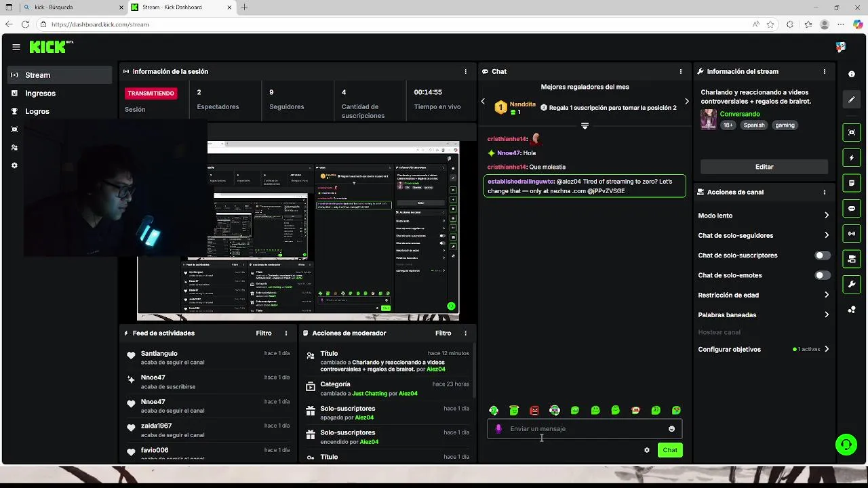Collapse the gifters banner with down chevron
The image size is (868, 488).
[585, 126]
